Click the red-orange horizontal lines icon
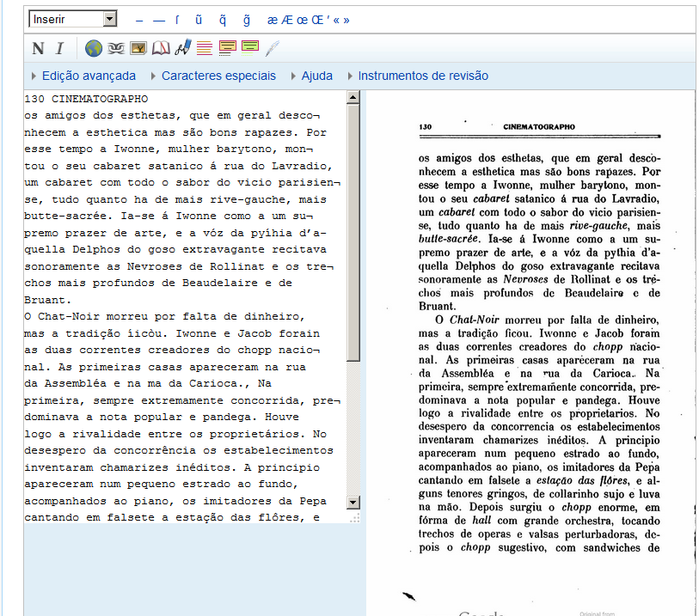699x616 pixels. click(205, 47)
